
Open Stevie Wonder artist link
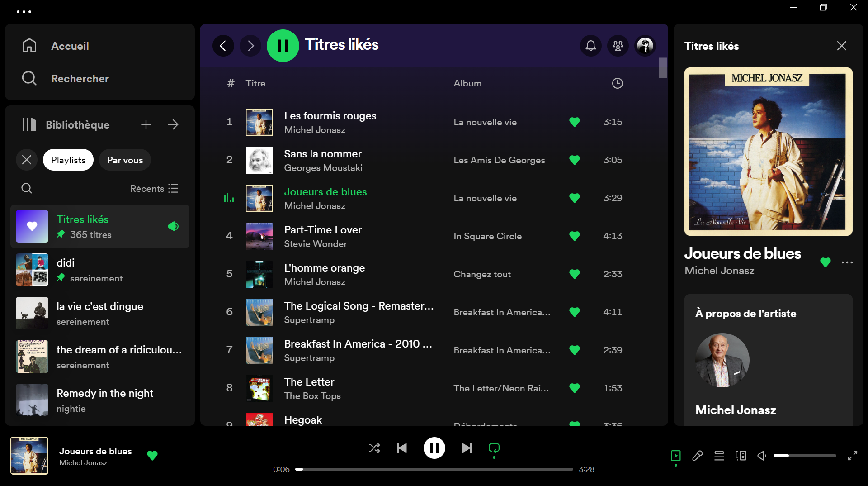(316, 244)
